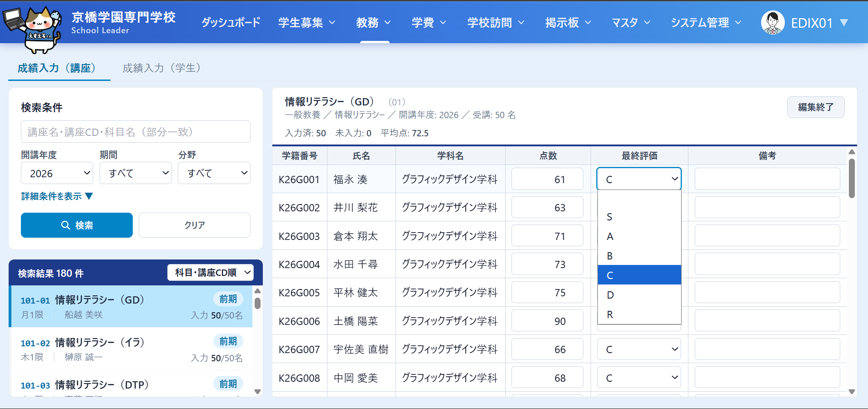Expand the マスタ menu
The image size is (868, 409).
[x=631, y=23]
